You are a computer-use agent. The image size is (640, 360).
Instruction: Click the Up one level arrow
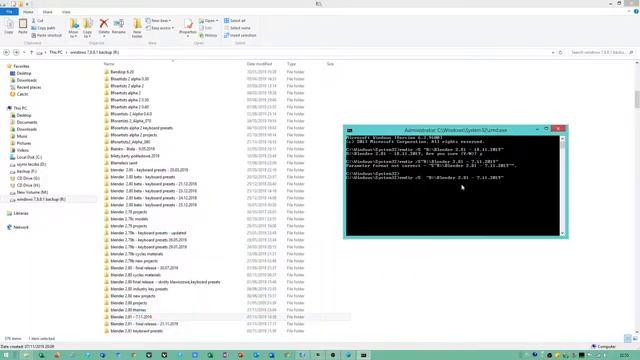click(31, 52)
